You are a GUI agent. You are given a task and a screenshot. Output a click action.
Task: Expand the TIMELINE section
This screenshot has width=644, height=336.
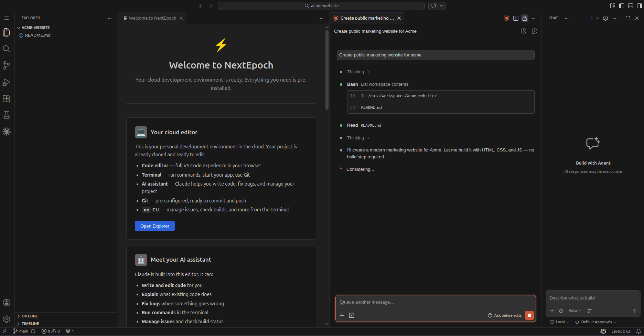pyautogui.click(x=30, y=324)
